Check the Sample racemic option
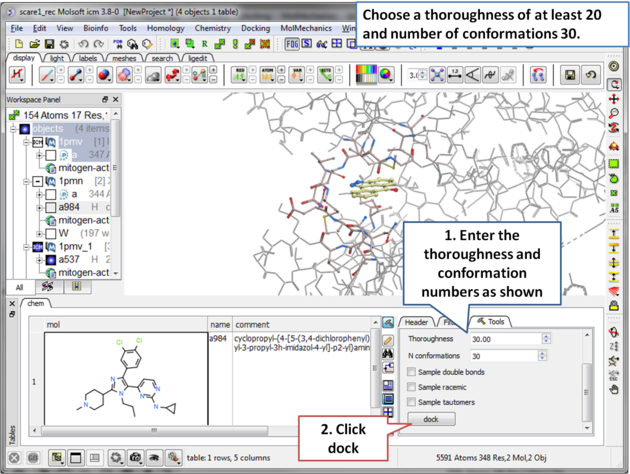 (412, 387)
